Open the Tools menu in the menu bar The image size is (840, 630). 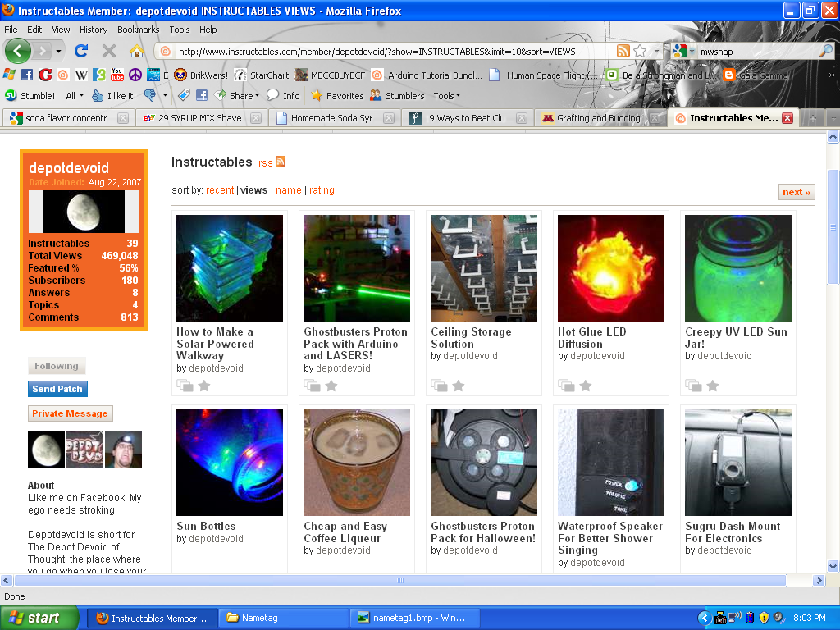[180, 30]
